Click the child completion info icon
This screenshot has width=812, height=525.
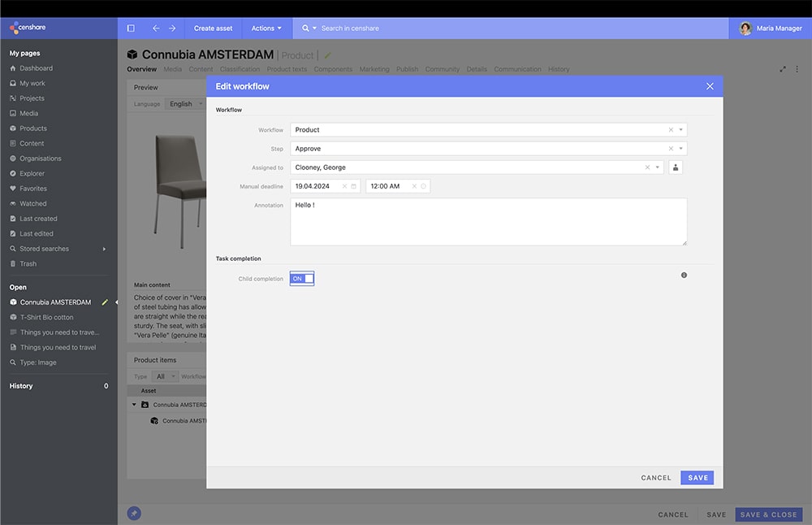click(684, 276)
